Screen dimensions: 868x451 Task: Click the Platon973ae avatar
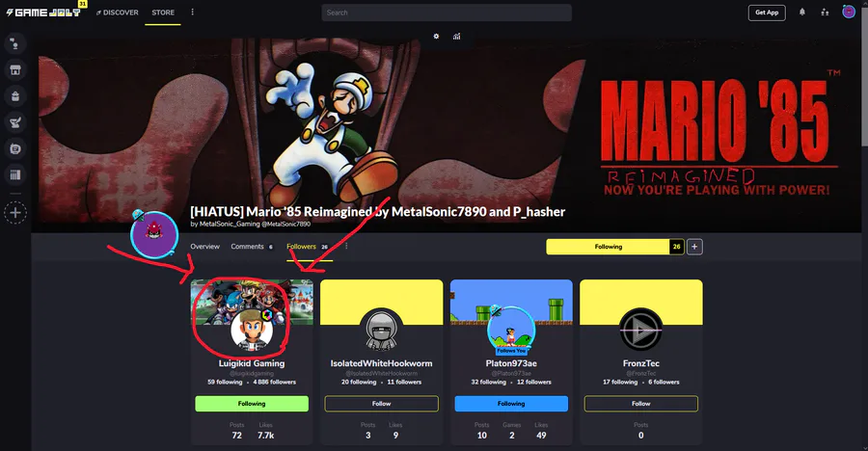tap(511, 331)
